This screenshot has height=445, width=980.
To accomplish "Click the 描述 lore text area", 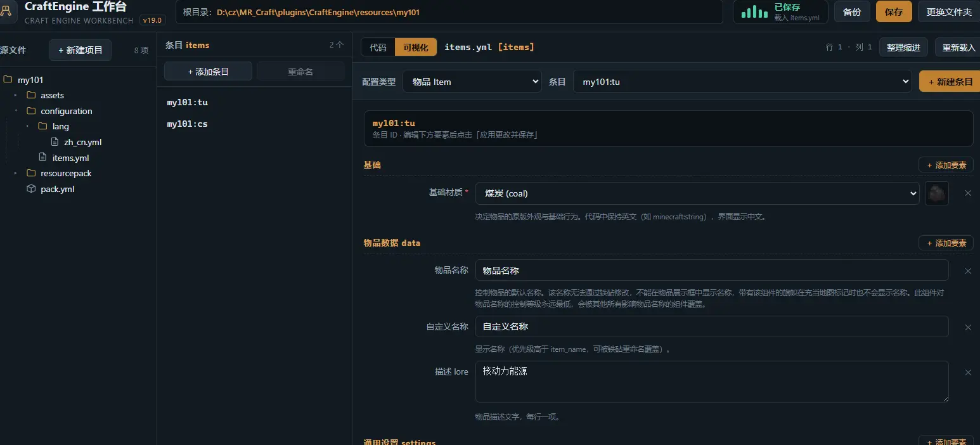I will click(712, 382).
